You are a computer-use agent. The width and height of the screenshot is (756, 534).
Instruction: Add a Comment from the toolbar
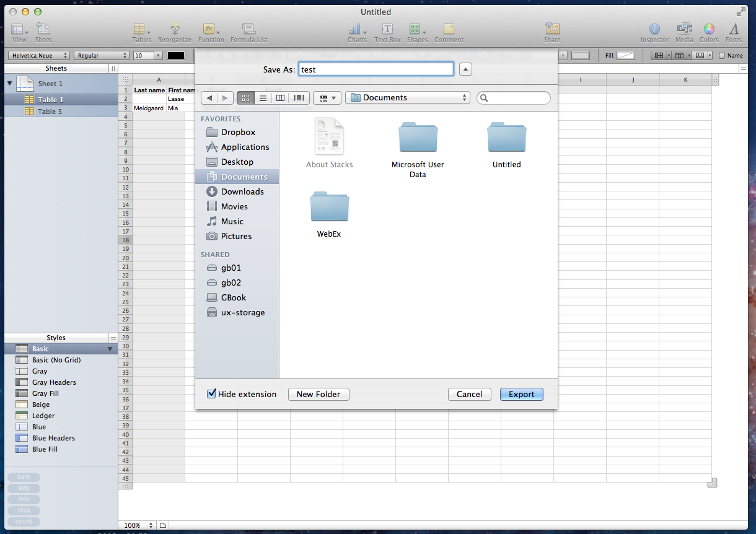tap(449, 32)
